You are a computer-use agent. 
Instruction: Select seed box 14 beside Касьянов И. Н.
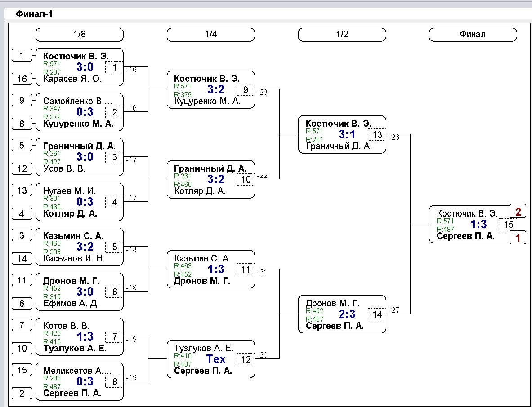click(22, 259)
